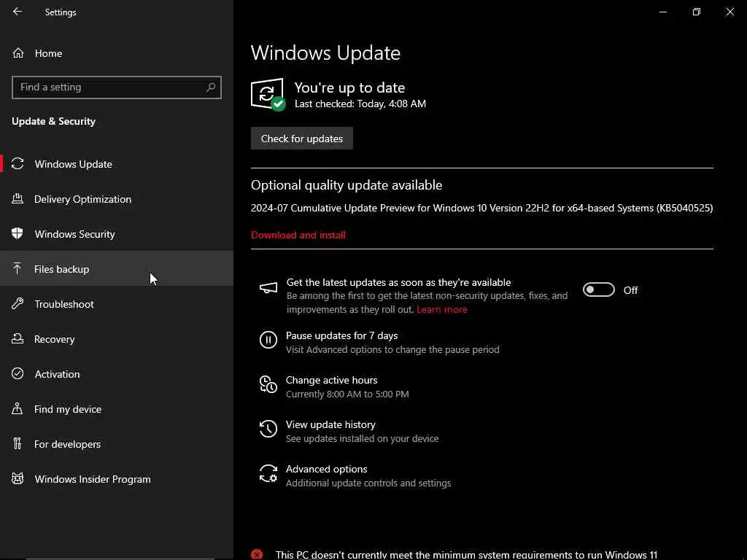Click the Windows Security shield icon
Image resolution: width=747 pixels, height=560 pixels.
click(18, 233)
